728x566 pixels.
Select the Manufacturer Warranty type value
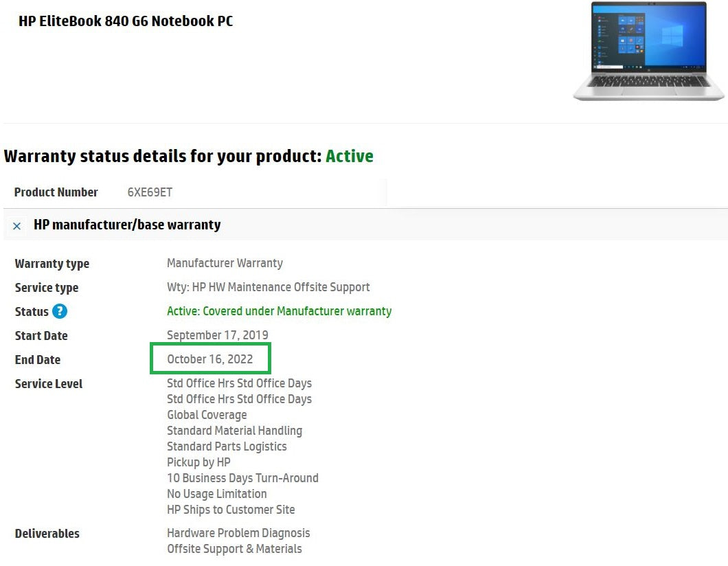(225, 263)
